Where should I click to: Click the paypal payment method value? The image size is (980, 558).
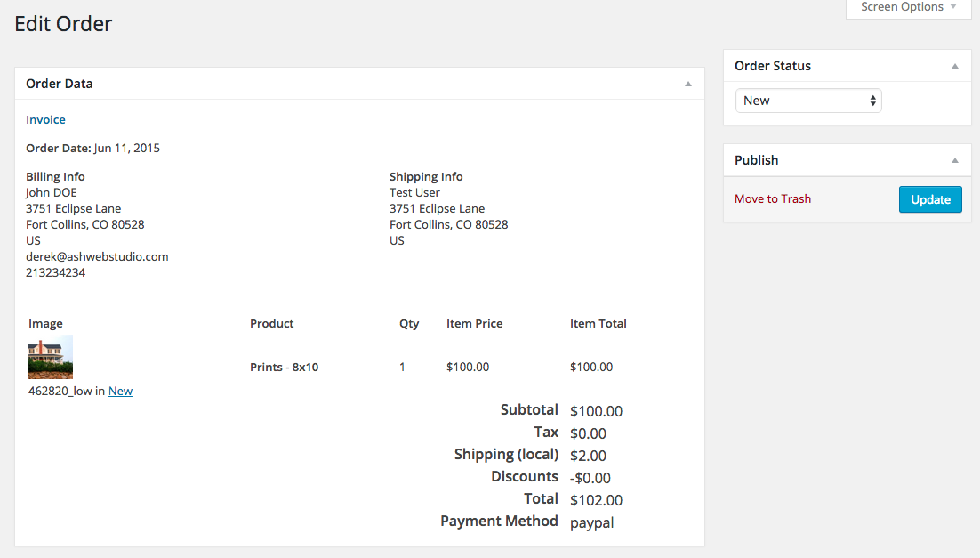point(591,522)
